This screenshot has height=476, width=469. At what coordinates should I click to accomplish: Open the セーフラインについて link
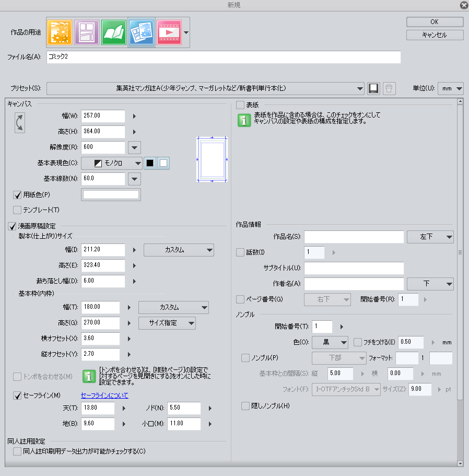tap(104, 395)
